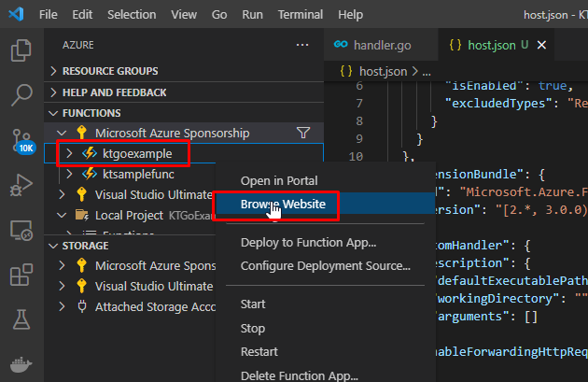Expand the HELP AND FEEDBACK section
The height and width of the screenshot is (382, 588).
point(53,92)
